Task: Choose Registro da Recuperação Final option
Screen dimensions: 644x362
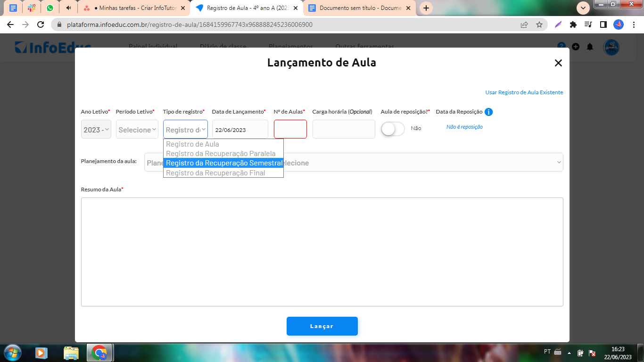Action: pos(223,173)
